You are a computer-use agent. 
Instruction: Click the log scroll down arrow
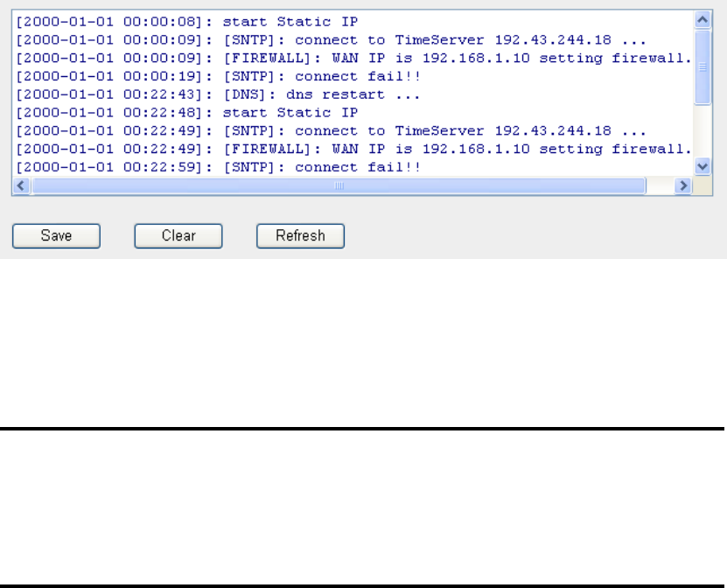[x=703, y=166]
